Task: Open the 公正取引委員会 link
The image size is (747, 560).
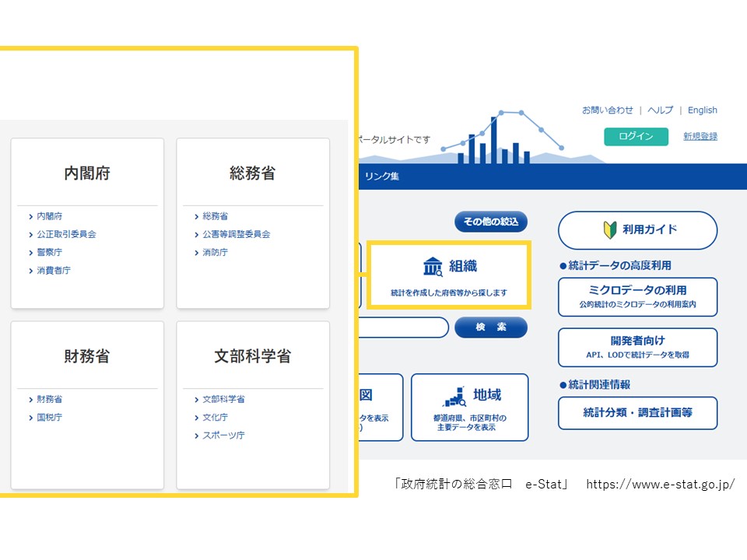Action: [66, 234]
